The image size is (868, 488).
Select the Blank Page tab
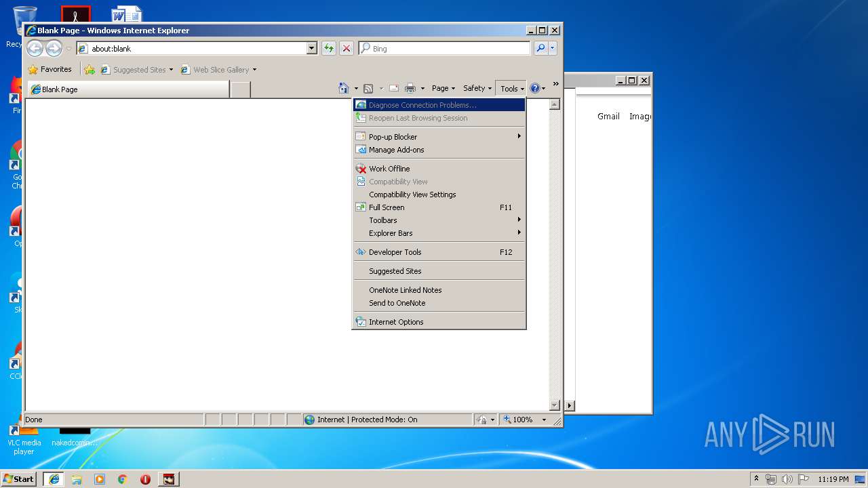pos(127,89)
